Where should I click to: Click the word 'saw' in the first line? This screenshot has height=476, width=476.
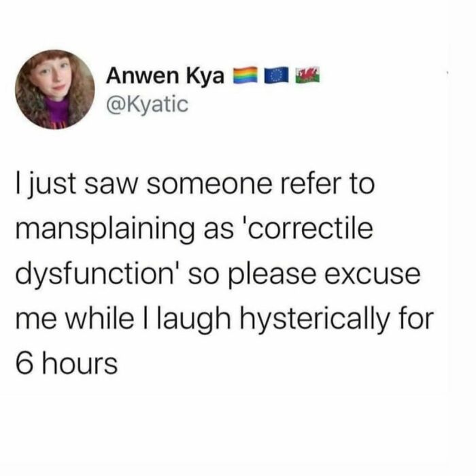click(112, 186)
